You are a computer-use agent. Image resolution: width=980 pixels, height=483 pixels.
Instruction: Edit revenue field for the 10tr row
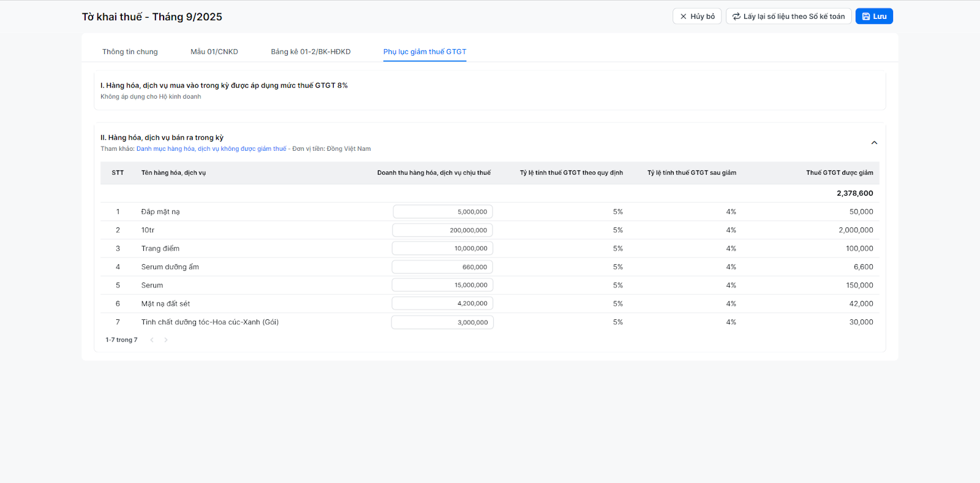click(x=442, y=230)
